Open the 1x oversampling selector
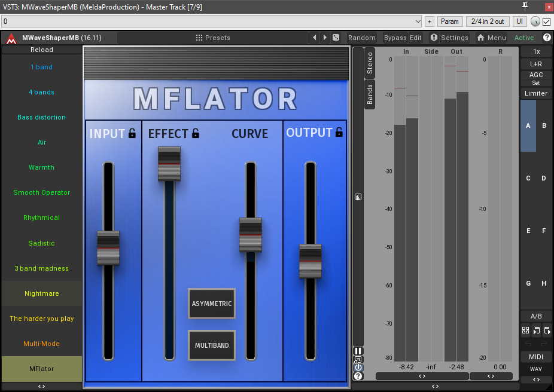The image size is (554, 392). click(536, 51)
